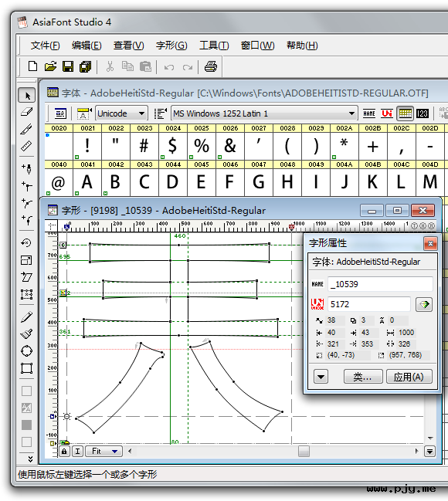
Task: Select the Knife cutting tool
Action: [27, 129]
